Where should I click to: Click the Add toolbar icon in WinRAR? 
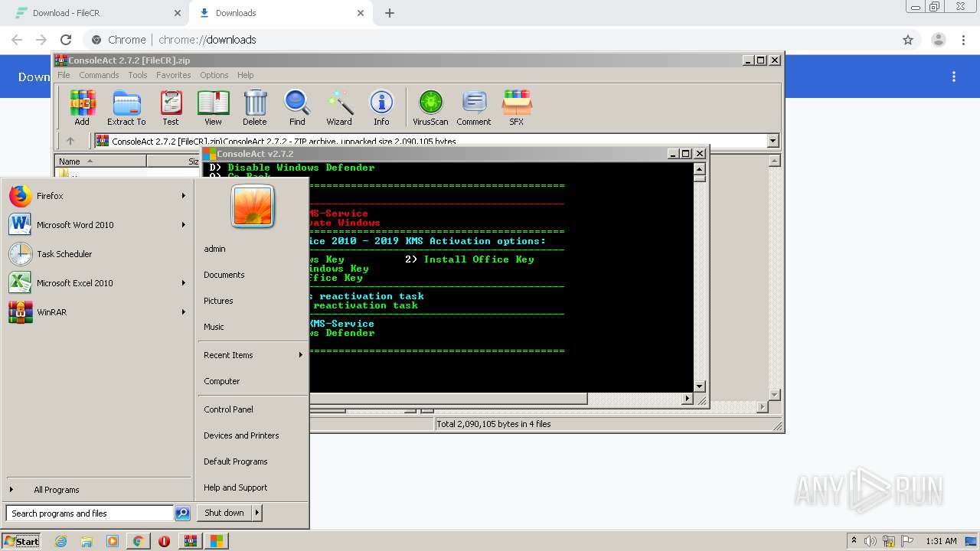[82, 107]
